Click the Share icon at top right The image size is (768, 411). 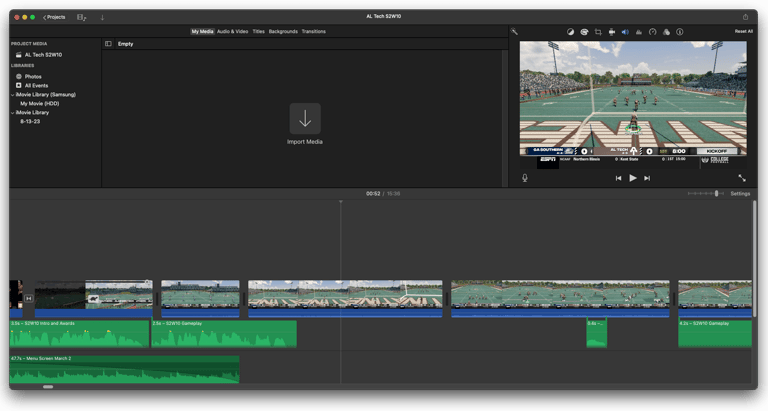coord(745,17)
